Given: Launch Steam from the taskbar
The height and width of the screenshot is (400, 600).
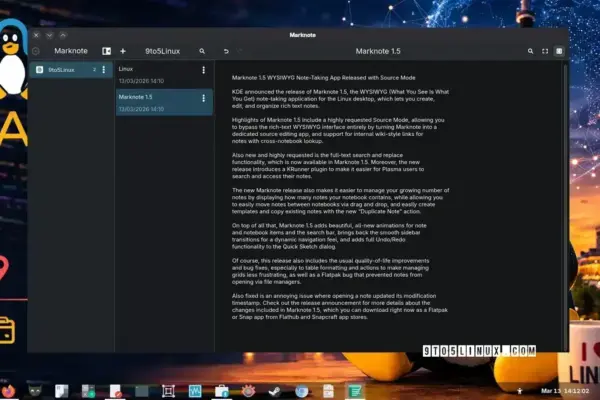Looking at the screenshot, I should [275, 391].
